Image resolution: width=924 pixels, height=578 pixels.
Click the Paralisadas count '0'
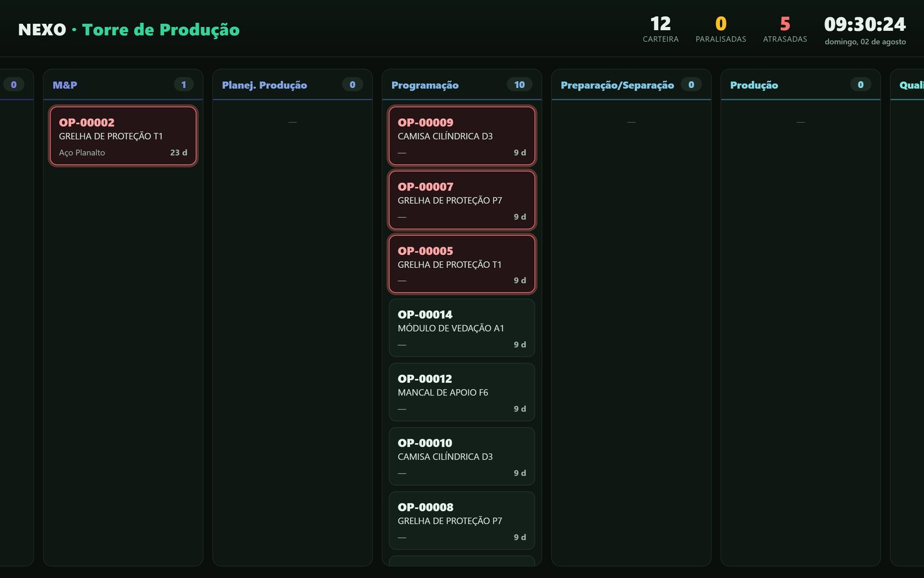(x=721, y=24)
